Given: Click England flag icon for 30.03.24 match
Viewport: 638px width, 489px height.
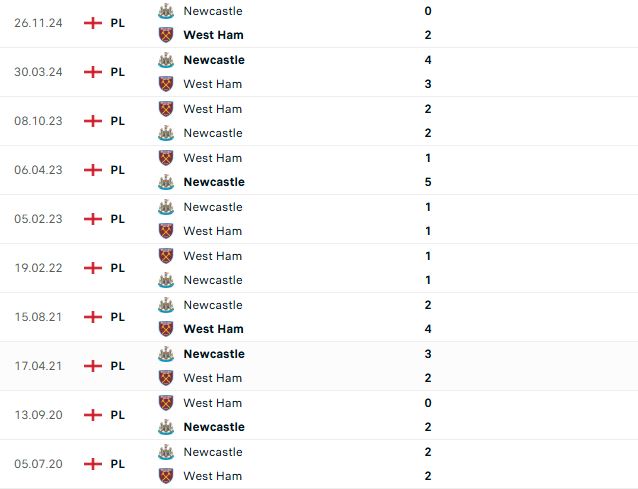Looking at the screenshot, I should pos(93,72).
